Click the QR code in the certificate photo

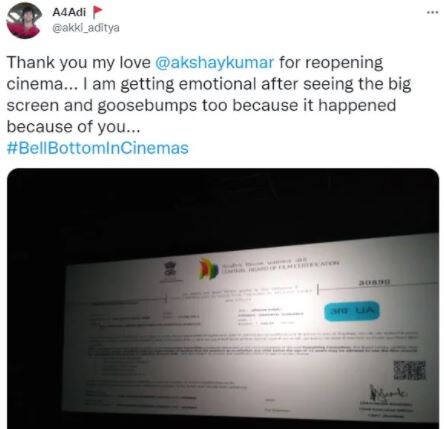(x=409, y=370)
